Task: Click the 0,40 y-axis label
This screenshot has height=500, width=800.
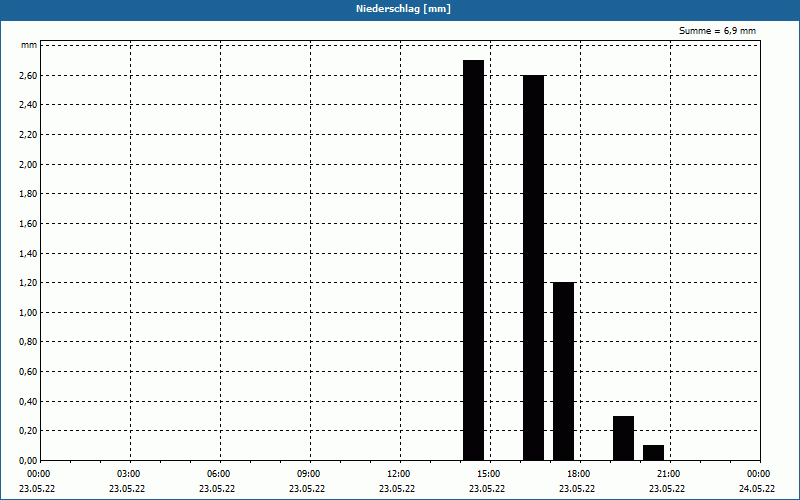Action: [28, 402]
